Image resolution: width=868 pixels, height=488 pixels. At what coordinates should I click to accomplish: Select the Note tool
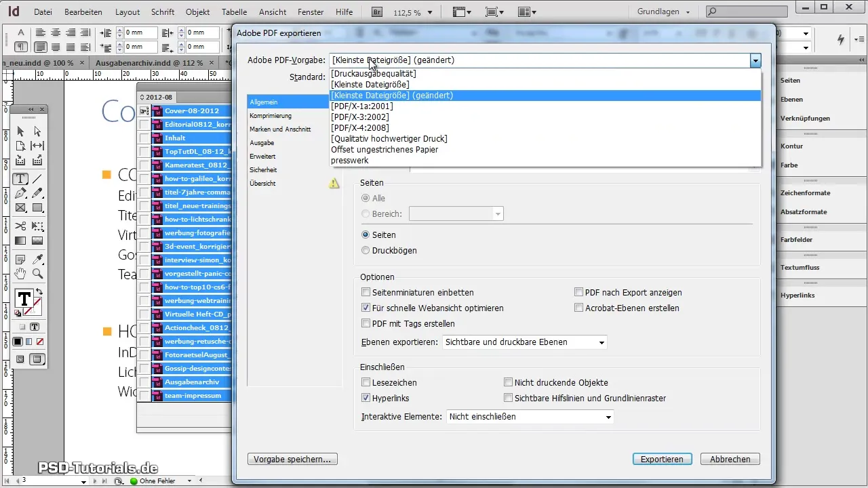20,259
